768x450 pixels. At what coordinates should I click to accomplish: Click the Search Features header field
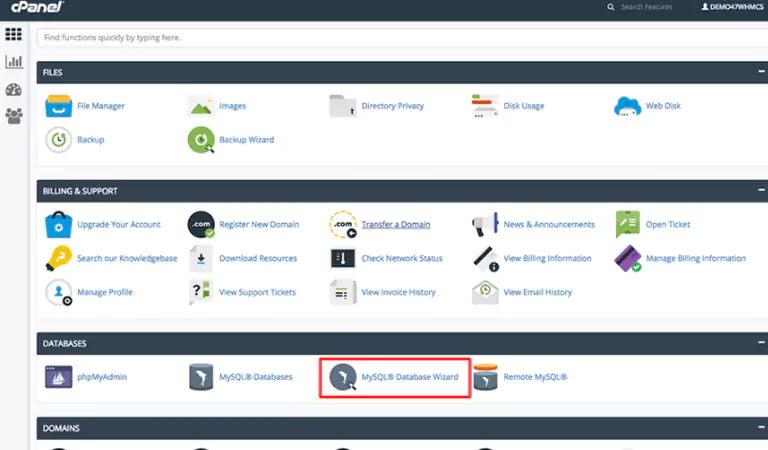pos(647,7)
